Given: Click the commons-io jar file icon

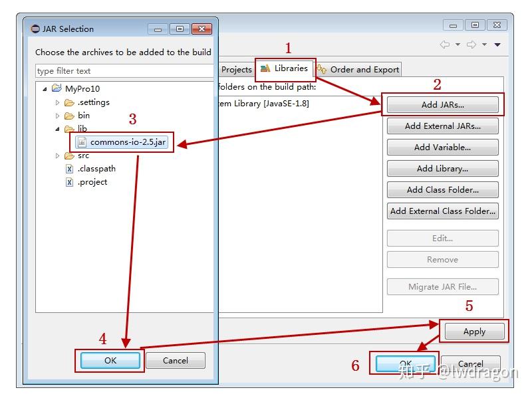Looking at the screenshot, I should [82, 142].
